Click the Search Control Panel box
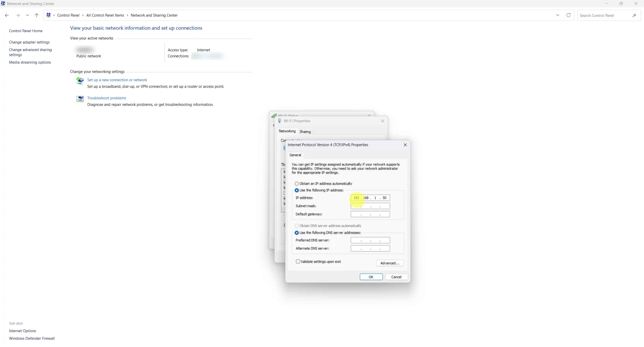Screen dimensions: 644x347 [x=609, y=15]
